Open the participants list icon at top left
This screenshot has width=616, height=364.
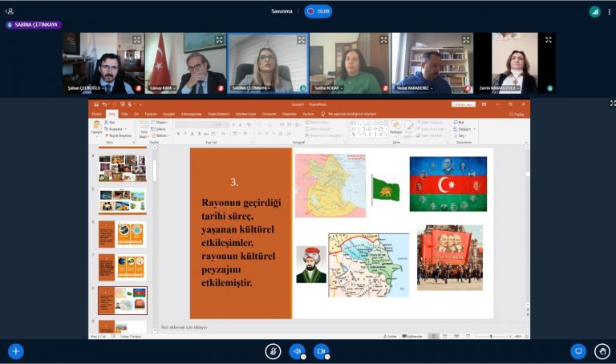tap(10, 11)
